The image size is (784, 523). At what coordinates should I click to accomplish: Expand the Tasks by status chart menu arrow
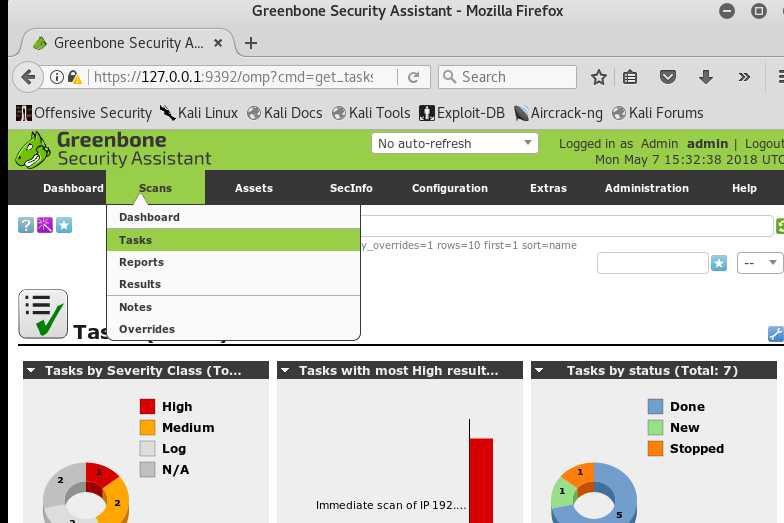pos(540,370)
